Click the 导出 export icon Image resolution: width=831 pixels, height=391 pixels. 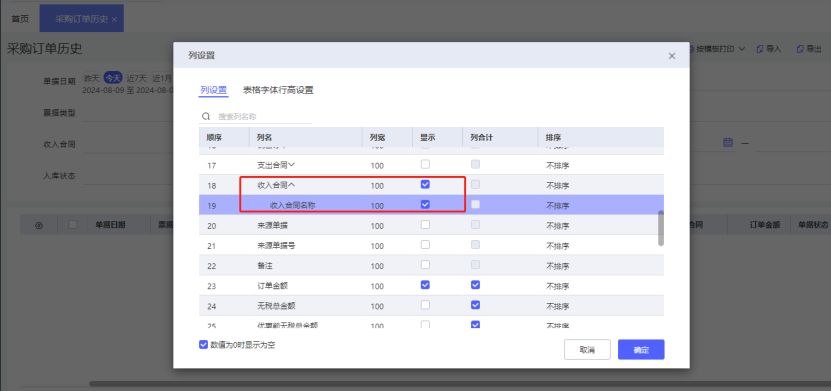click(x=800, y=49)
